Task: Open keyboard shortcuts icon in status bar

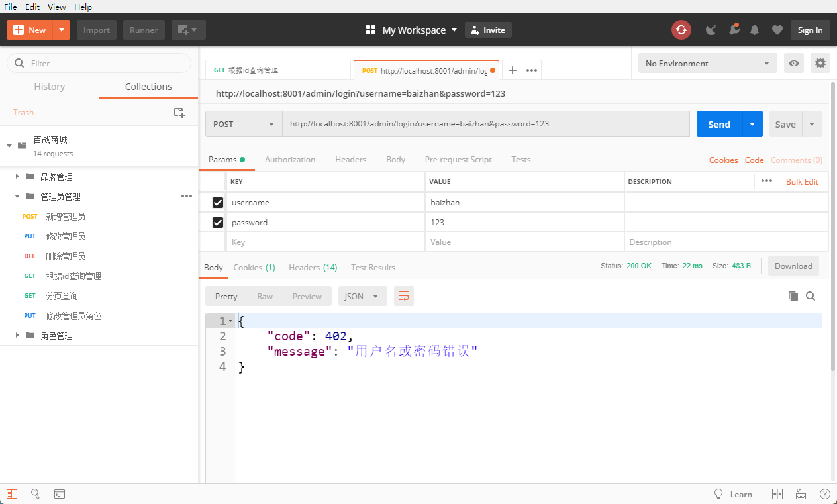Action: click(x=801, y=494)
